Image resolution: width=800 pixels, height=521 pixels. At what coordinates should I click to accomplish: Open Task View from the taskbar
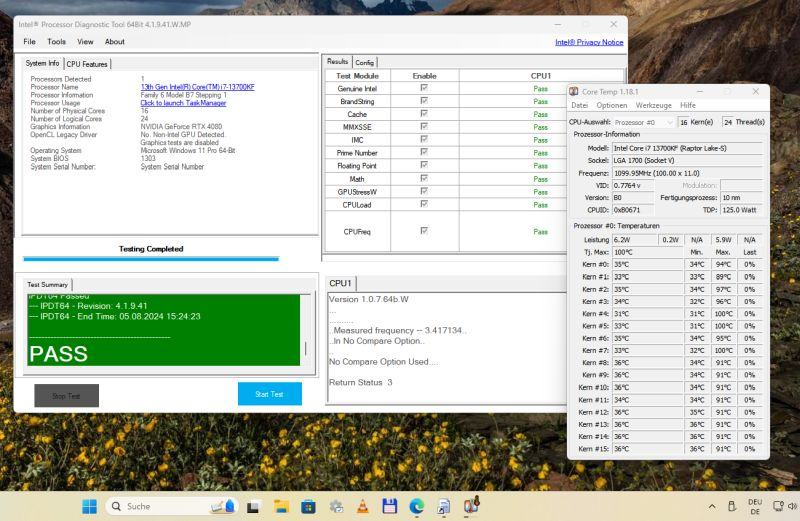(x=253, y=507)
